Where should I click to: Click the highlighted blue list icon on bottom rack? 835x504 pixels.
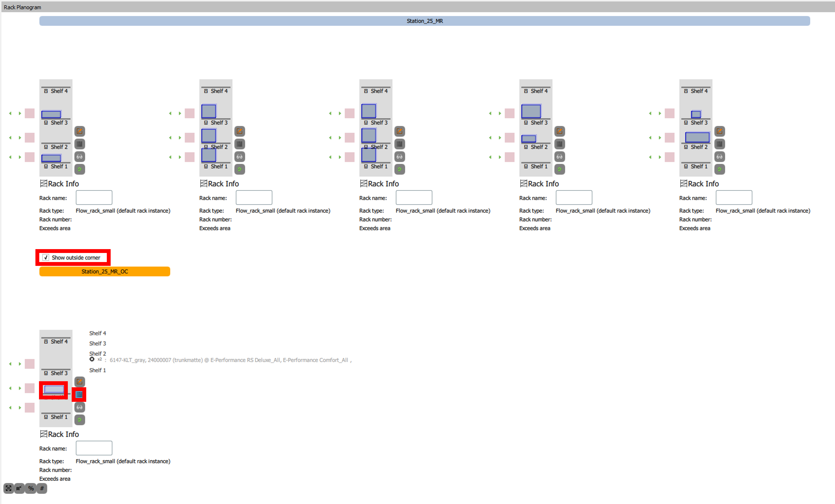coord(79,394)
